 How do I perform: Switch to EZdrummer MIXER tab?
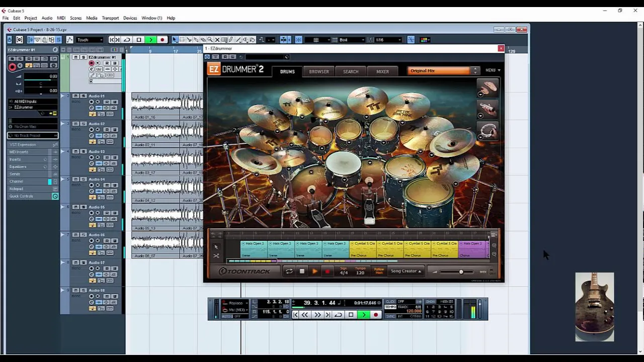pos(382,71)
